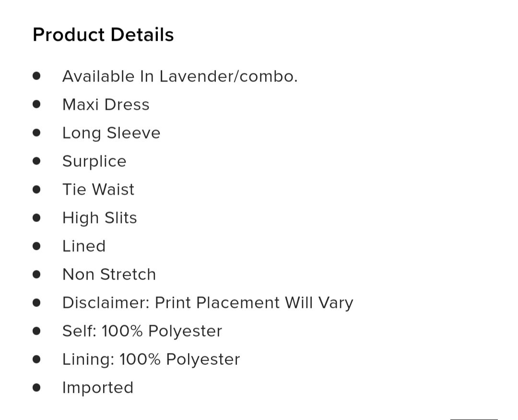Click bullet point next to Maxi Dress
This screenshot has width=518, height=420.
(36, 105)
